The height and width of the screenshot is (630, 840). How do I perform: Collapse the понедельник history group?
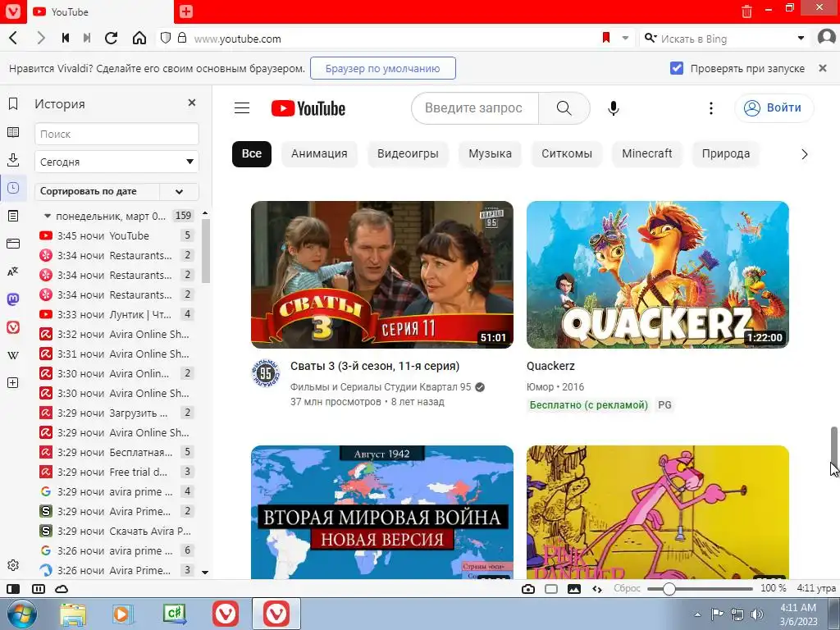tap(47, 216)
